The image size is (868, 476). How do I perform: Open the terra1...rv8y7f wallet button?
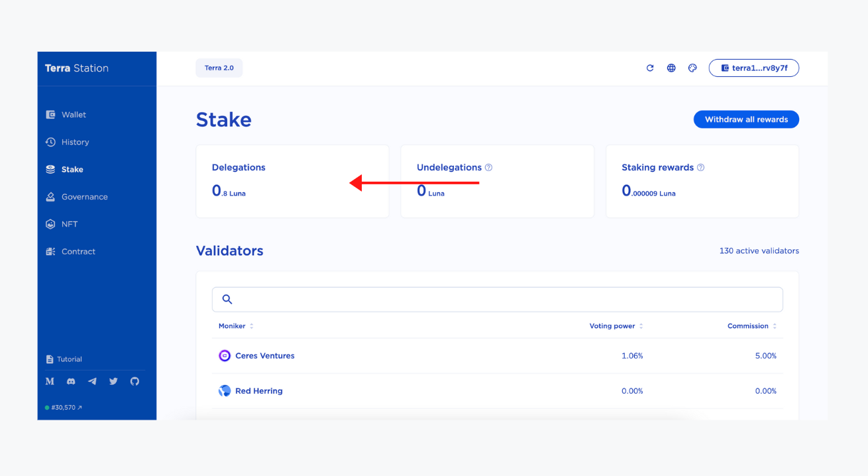click(754, 68)
